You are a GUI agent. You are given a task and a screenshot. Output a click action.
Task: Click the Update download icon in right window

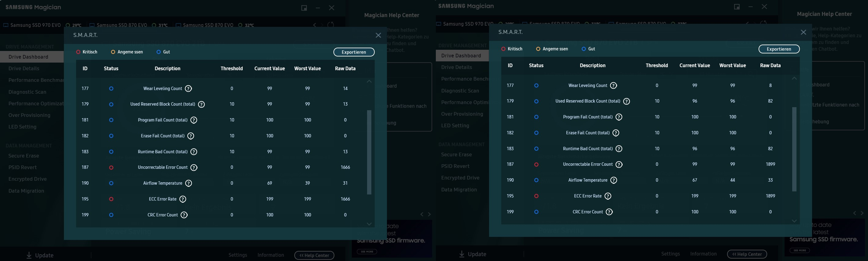[462, 254]
